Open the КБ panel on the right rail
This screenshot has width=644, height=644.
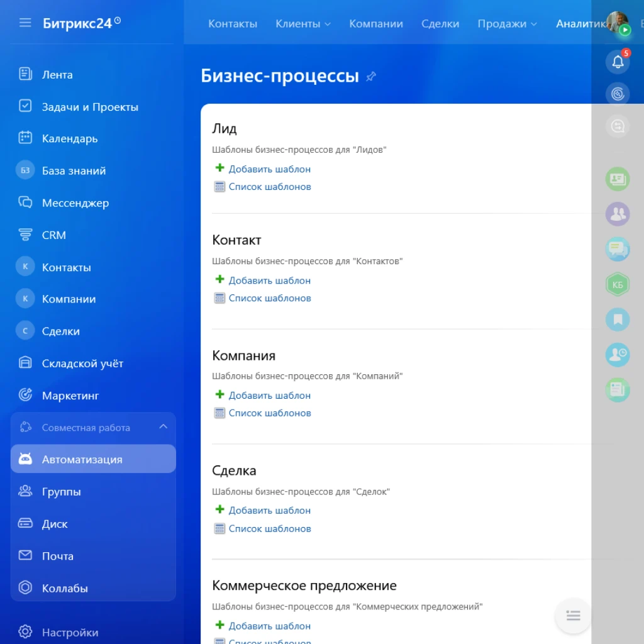click(x=617, y=284)
